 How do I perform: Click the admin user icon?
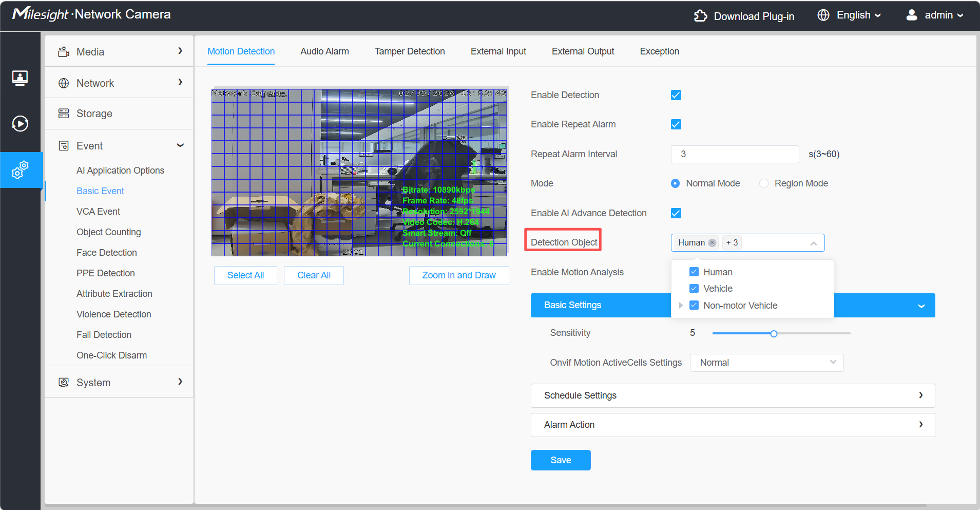click(912, 15)
